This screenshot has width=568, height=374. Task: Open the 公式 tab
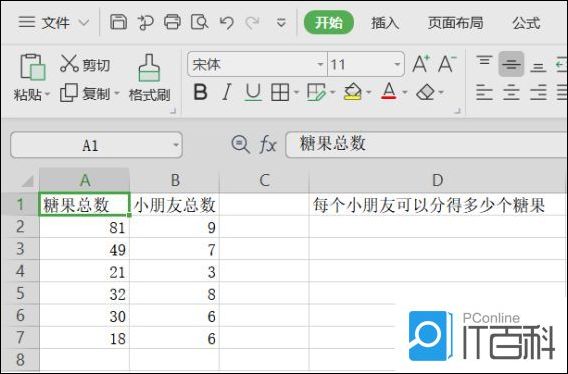point(526,23)
